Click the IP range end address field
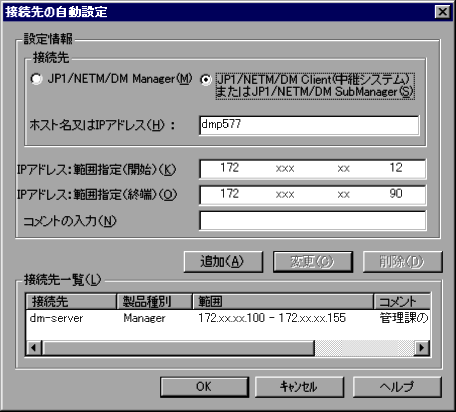 (x=312, y=195)
